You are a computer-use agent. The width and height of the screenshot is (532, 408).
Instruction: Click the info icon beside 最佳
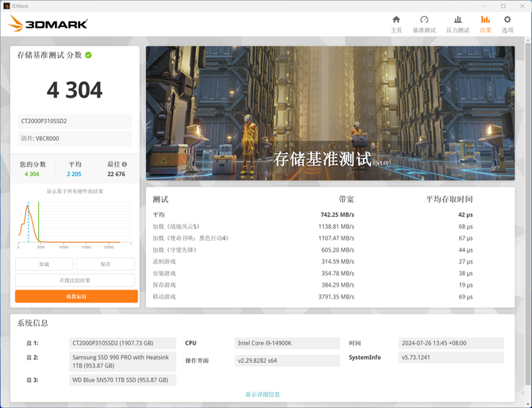click(125, 164)
